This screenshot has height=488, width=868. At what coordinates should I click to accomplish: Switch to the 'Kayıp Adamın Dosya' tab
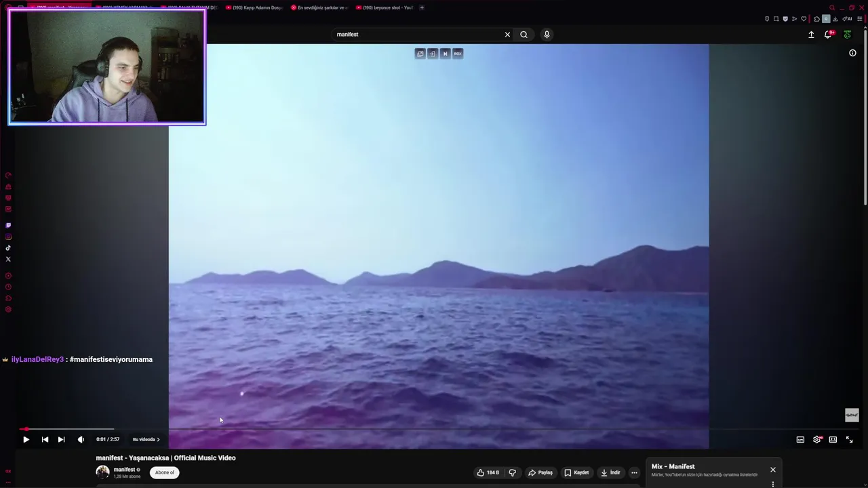(253, 7)
